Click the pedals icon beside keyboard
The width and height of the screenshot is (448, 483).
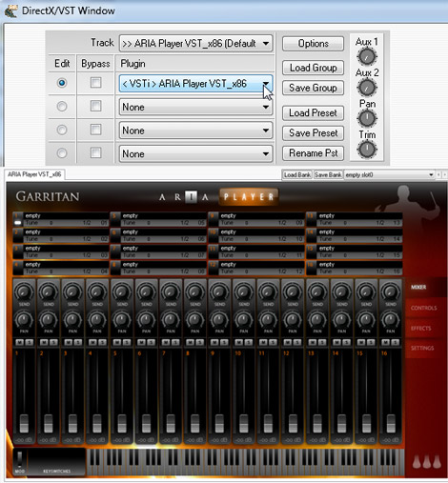click(x=427, y=462)
